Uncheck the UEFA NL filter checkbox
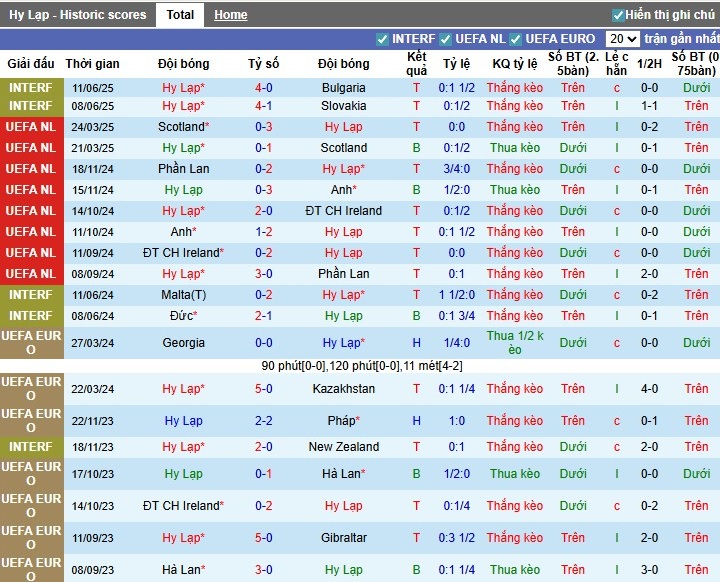 pyautogui.click(x=445, y=39)
